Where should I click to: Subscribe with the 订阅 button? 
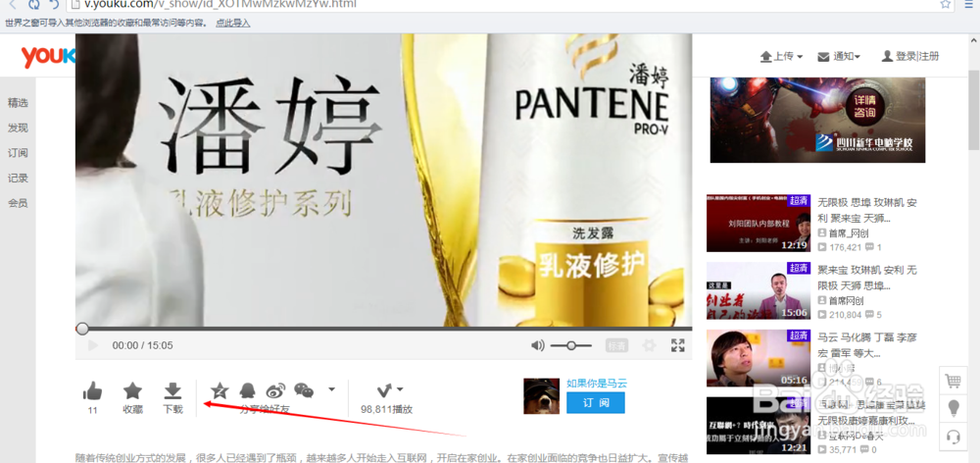pyautogui.click(x=596, y=403)
